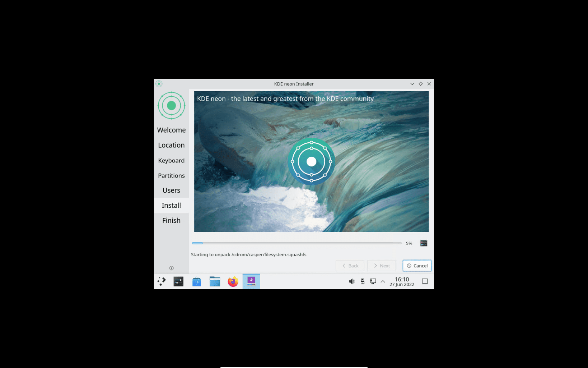Open the Dolphin file manager
Screen dimensions: 588x368
(215, 282)
